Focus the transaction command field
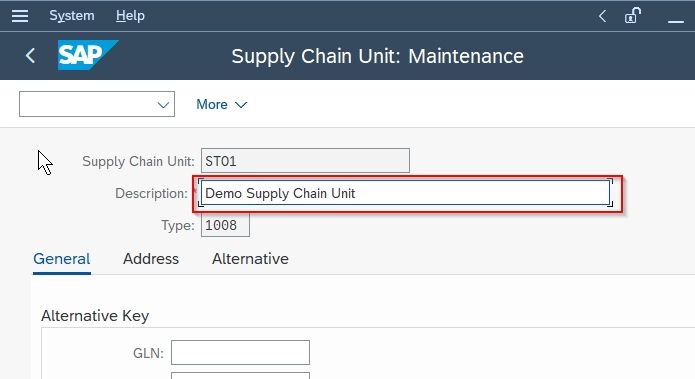This screenshot has height=379, width=695. click(87, 104)
